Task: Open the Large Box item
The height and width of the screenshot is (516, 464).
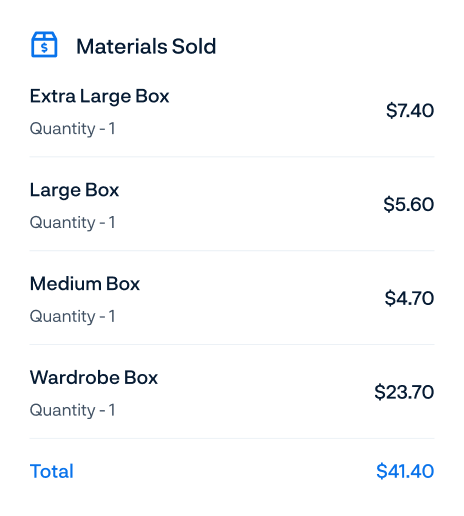Action: coord(74,190)
